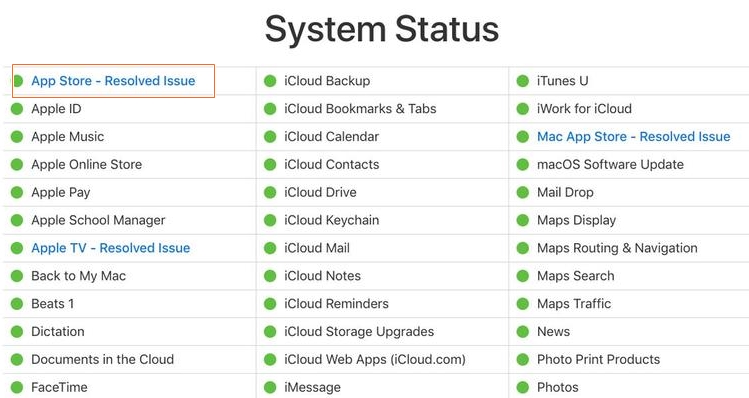Select the iMessage service name
749x398 pixels.
tap(312, 387)
